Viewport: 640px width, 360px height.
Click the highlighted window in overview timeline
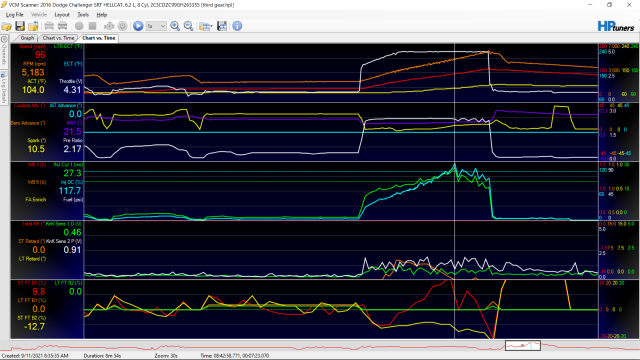tap(523, 346)
